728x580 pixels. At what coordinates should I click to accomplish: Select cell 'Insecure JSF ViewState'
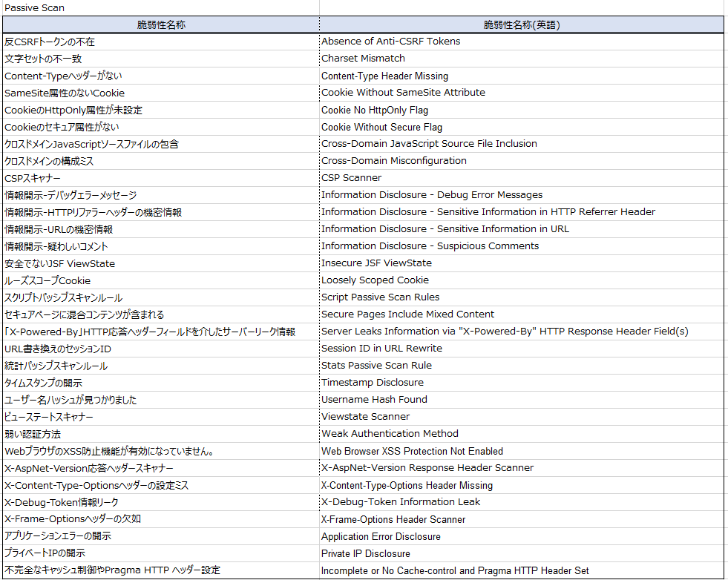pos(522,263)
